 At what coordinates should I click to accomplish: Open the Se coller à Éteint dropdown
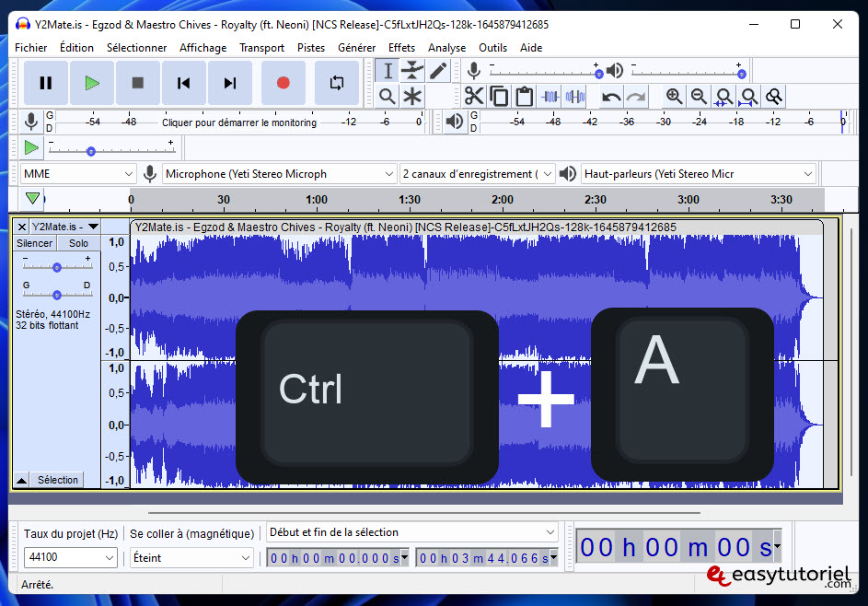pyautogui.click(x=191, y=557)
